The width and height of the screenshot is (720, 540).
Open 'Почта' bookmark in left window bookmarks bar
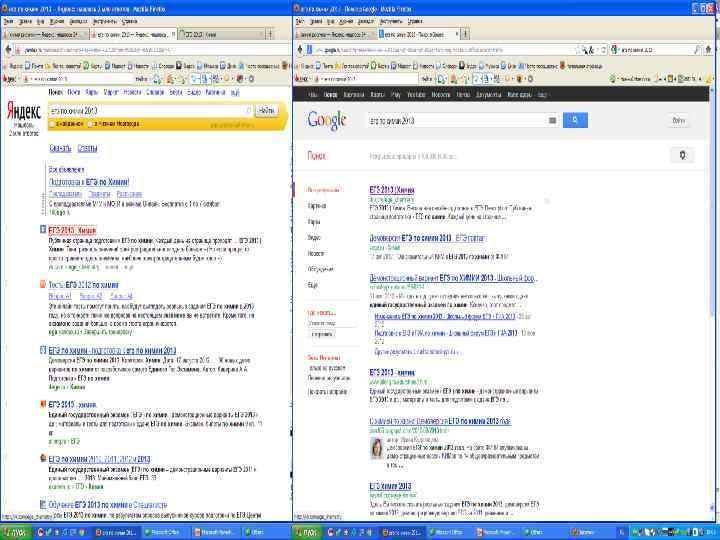[34, 66]
